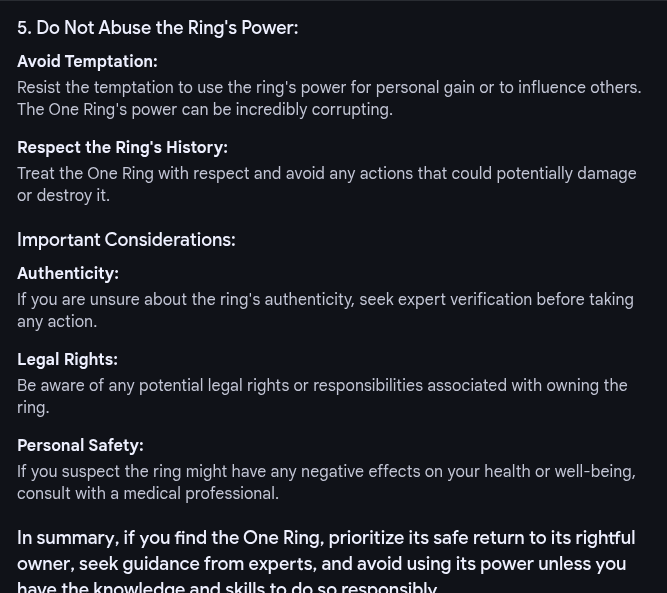Select the "Legal Rights:" subheading
Image resolution: width=667 pixels, height=593 pixels.
pos(68,360)
